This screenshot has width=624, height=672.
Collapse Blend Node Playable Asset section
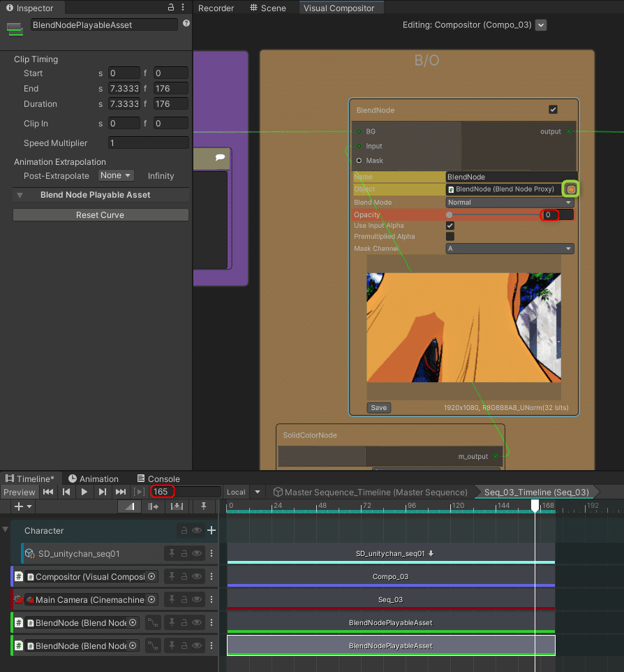coord(20,195)
